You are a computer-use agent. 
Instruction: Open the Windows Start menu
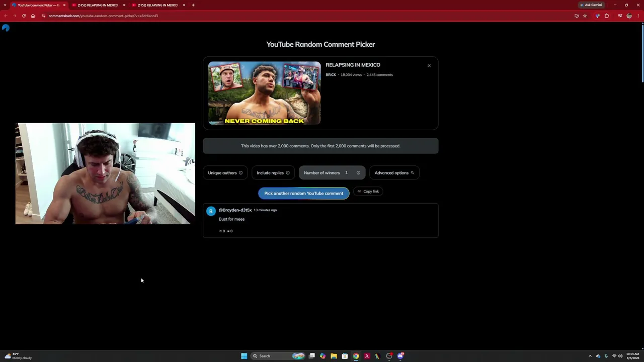[244, 356]
